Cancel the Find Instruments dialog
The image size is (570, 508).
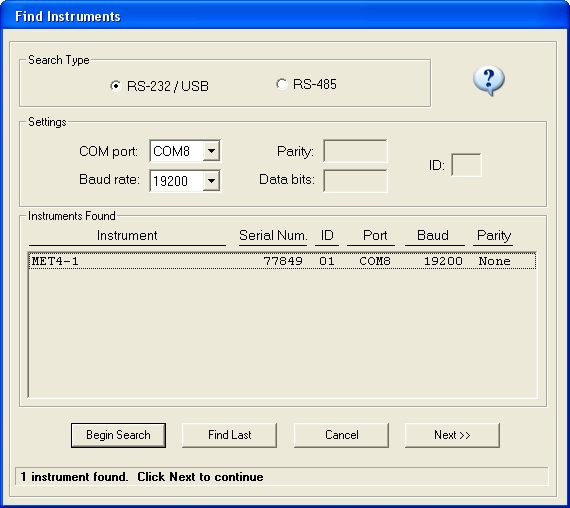341,435
